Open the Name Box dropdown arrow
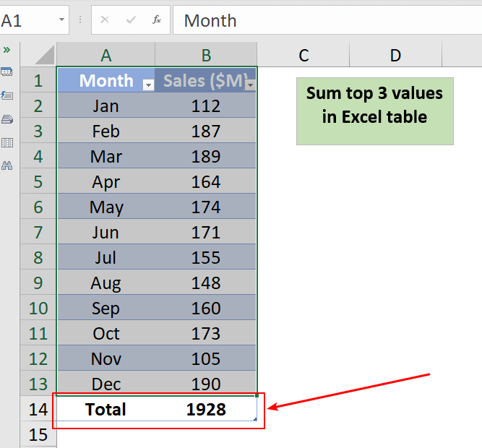 tap(61, 20)
